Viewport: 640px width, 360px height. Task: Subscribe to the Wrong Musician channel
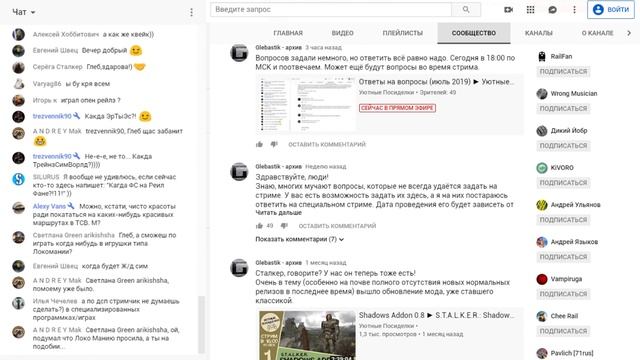click(563, 109)
